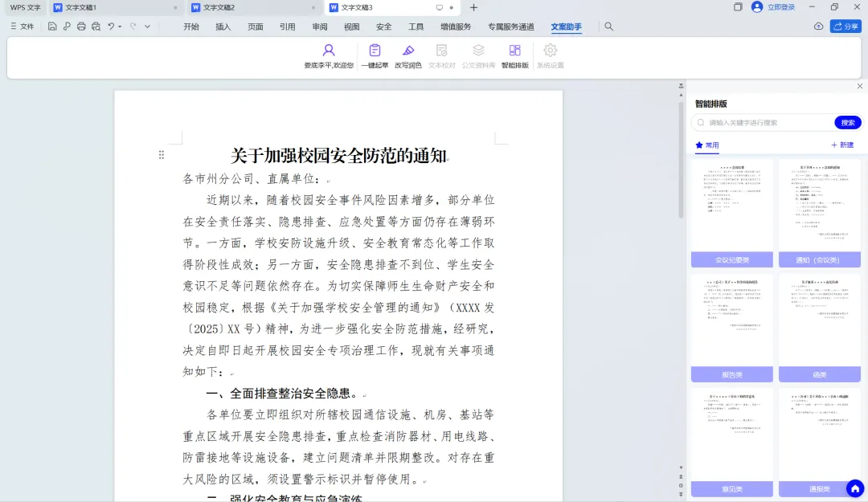Click the previous page double-arrow icon
The height and width of the screenshot is (502, 868).
681,476
